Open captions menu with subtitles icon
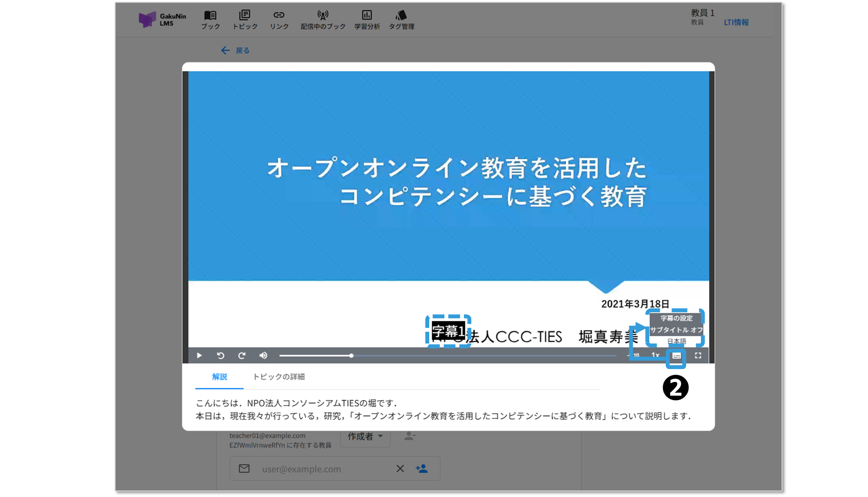 pos(676,356)
